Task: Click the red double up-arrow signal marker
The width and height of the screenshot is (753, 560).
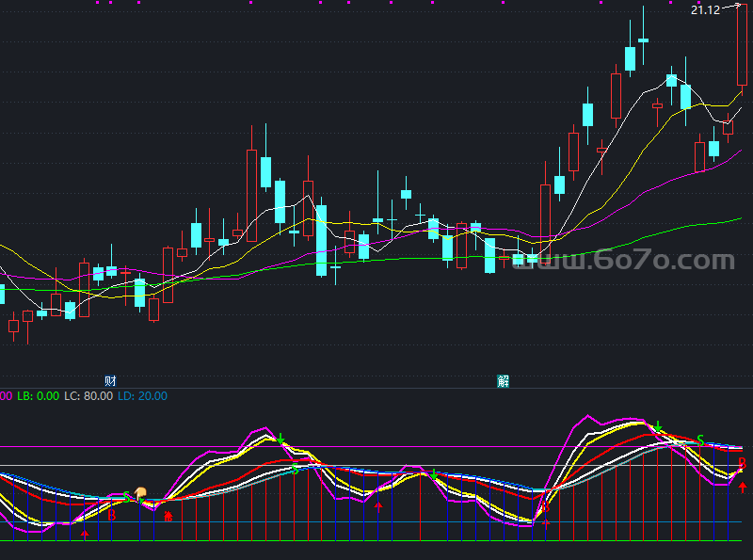Action: (168, 517)
